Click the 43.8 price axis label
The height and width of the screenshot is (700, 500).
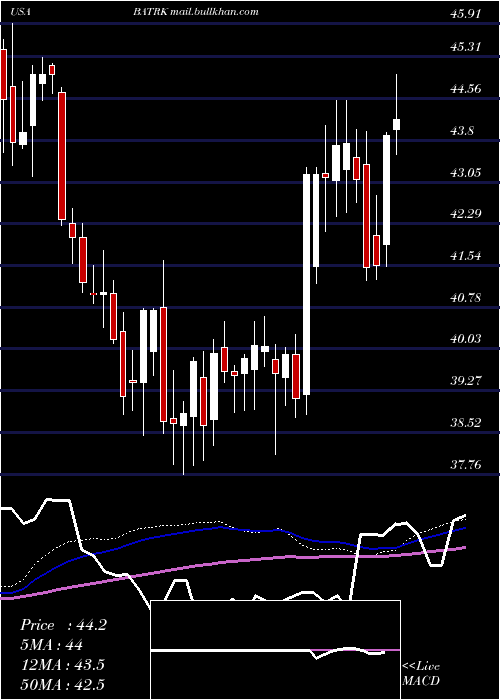tap(462, 131)
